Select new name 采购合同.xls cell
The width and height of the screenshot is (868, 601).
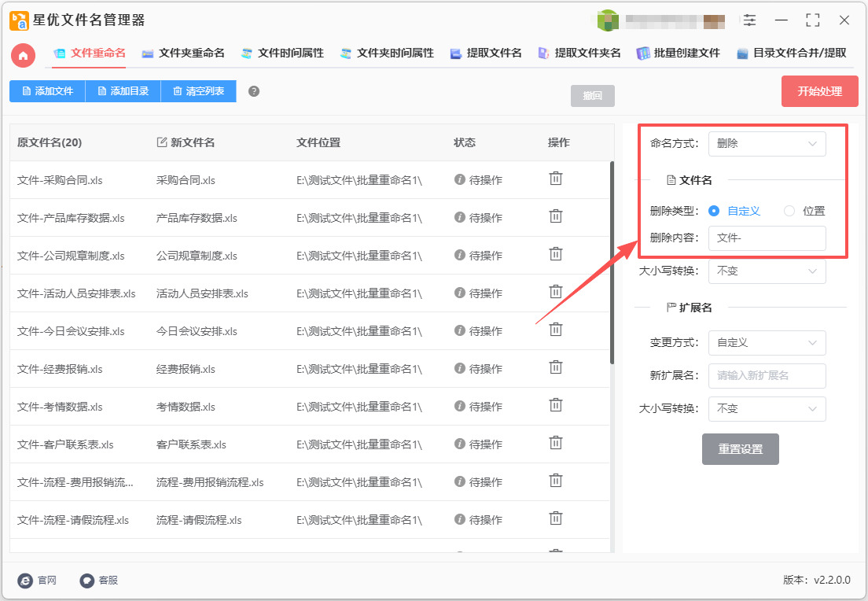coord(186,180)
